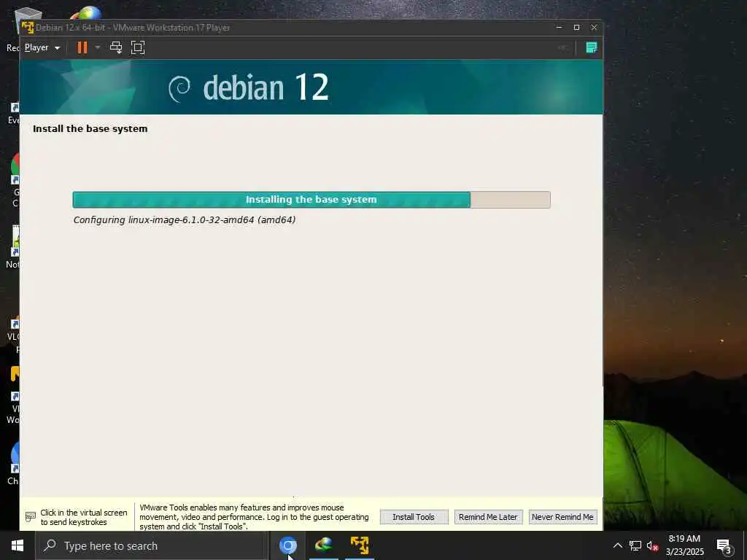This screenshot has width=747, height=560.
Task: Switch to Internet Download Manager taskbar icon
Action: (323, 545)
